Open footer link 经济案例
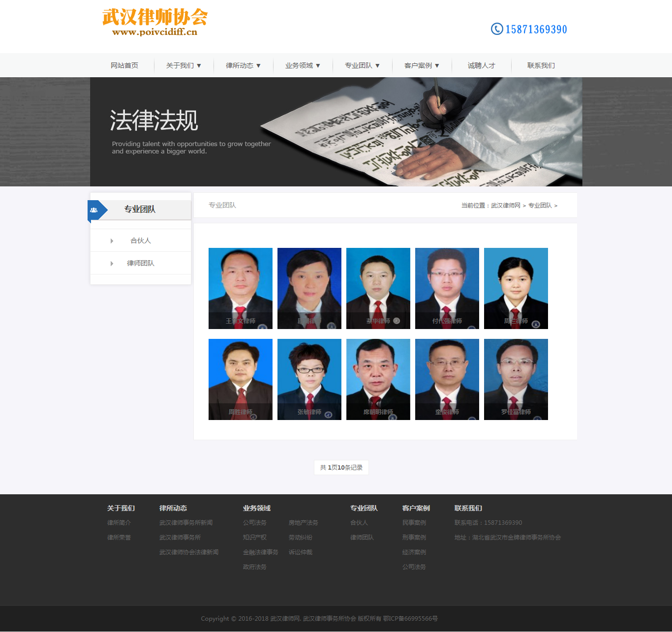 click(x=414, y=552)
